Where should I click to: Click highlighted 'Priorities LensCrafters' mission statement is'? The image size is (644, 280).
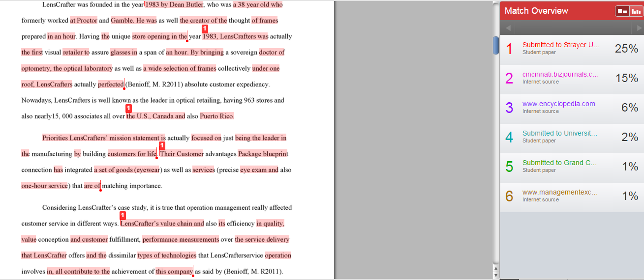click(104, 138)
